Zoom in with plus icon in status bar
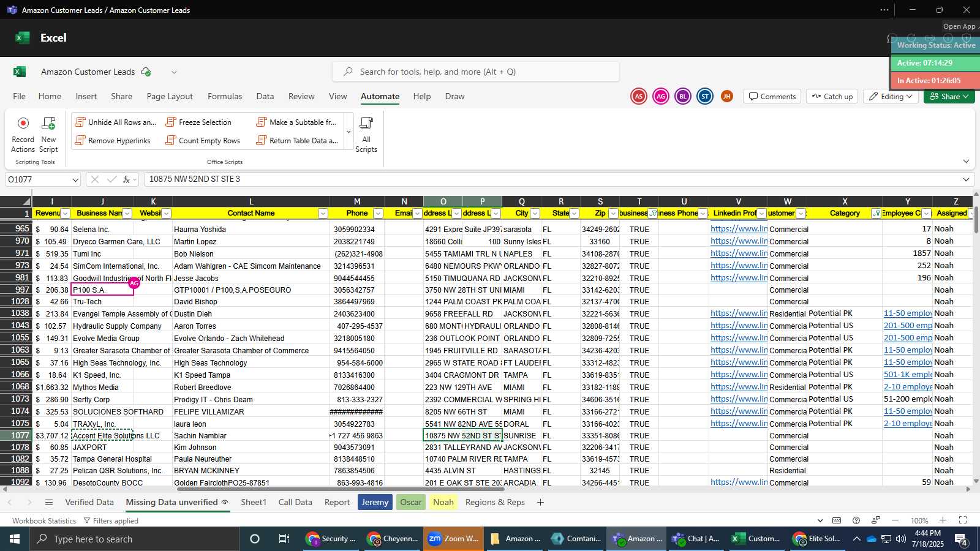This screenshot has width=980, height=551. (x=943, y=520)
